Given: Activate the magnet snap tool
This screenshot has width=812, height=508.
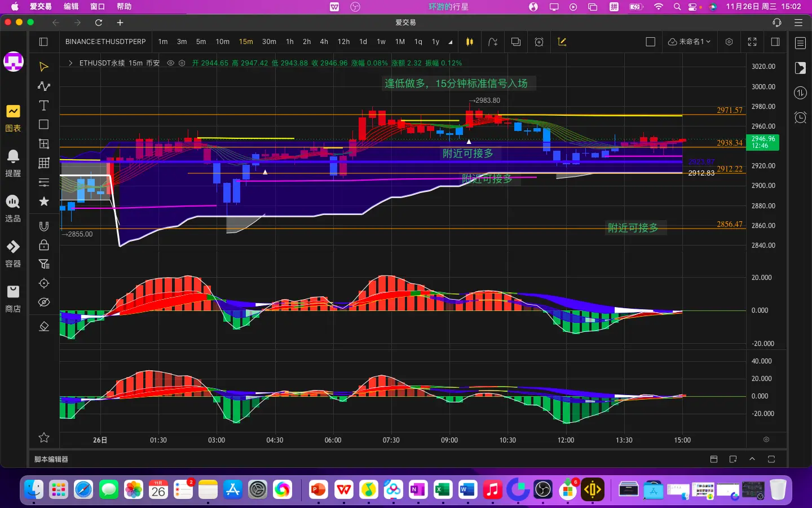Looking at the screenshot, I should click(43, 226).
